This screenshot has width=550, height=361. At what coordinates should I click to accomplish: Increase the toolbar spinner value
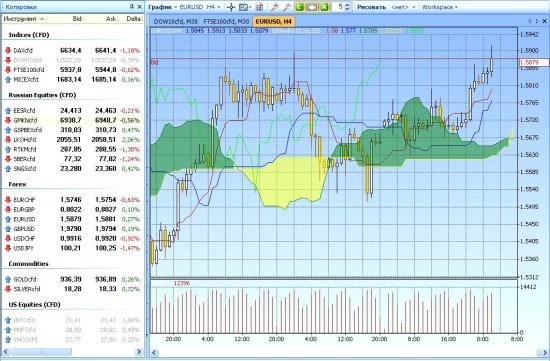pyautogui.click(x=347, y=5)
